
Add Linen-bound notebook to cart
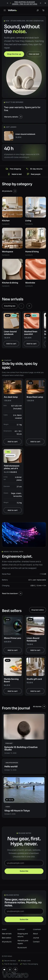tap(11, 344)
